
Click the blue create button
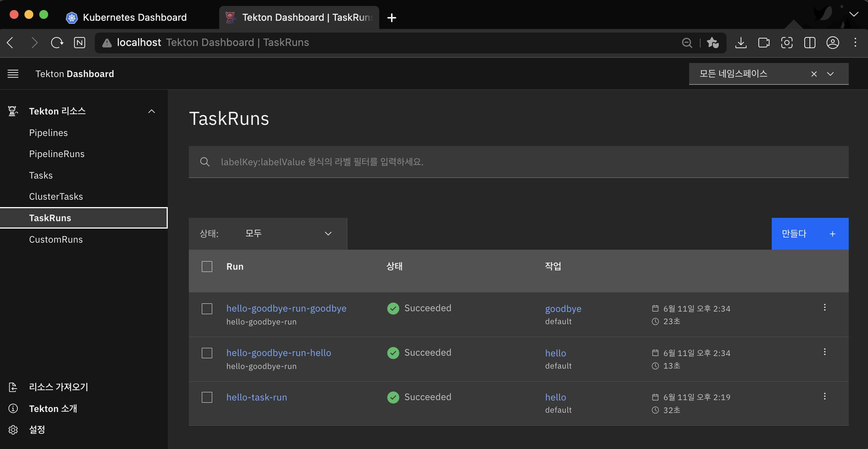[810, 234]
